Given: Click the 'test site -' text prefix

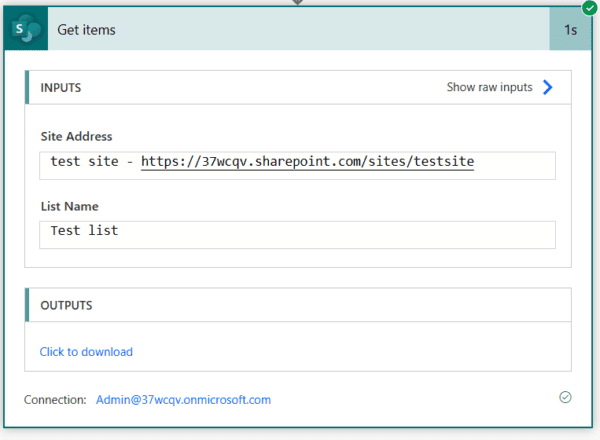Looking at the screenshot, I should 91,162.
